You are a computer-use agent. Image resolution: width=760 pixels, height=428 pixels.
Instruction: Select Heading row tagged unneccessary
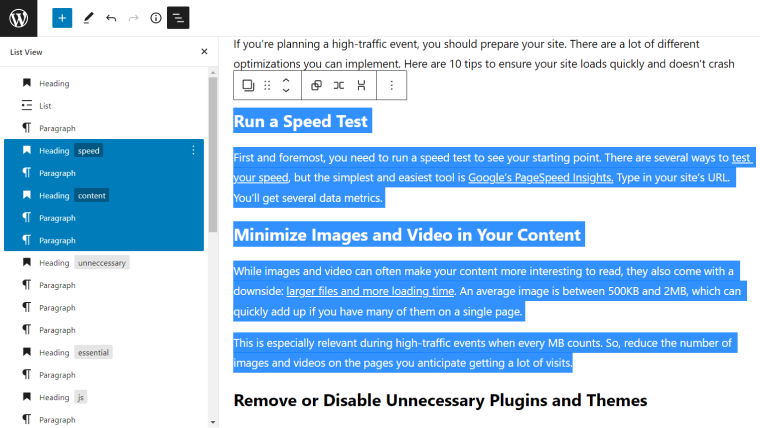click(x=104, y=263)
